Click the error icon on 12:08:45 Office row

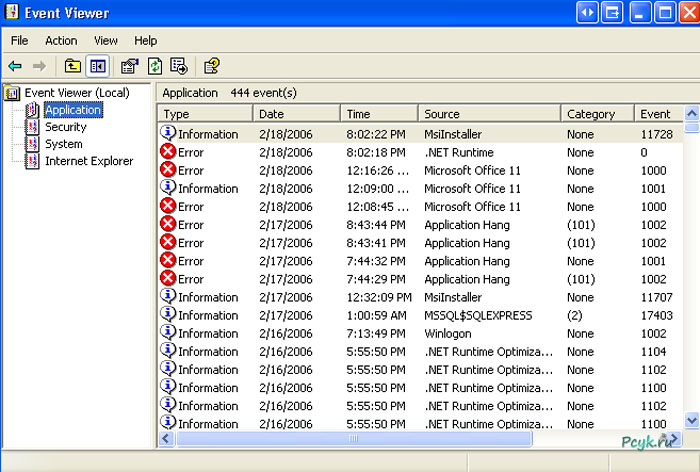168,206
